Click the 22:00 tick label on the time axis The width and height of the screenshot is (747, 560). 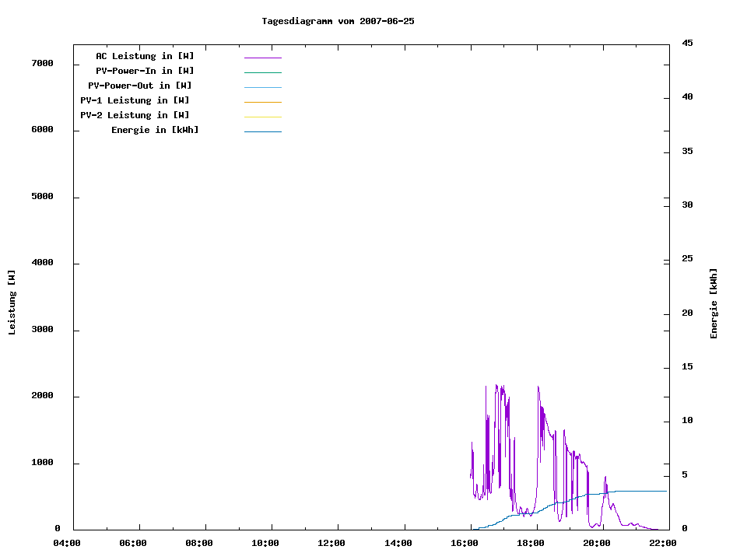(x=662, y=543)
